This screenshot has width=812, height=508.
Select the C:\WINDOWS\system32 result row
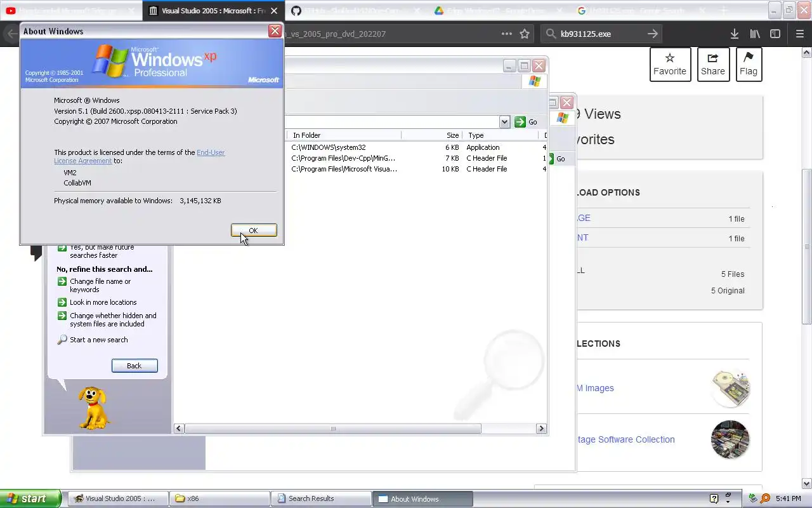pos(416,147)
